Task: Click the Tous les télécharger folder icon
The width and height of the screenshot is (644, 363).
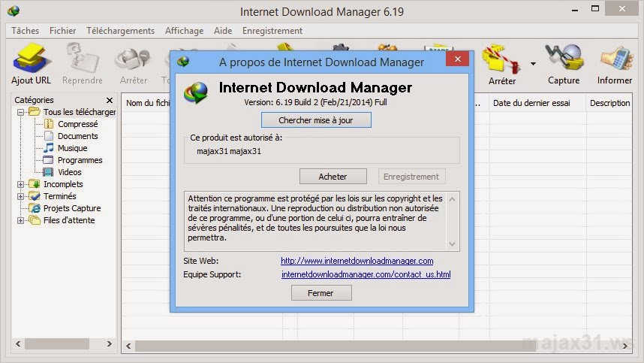Action: 35,111
